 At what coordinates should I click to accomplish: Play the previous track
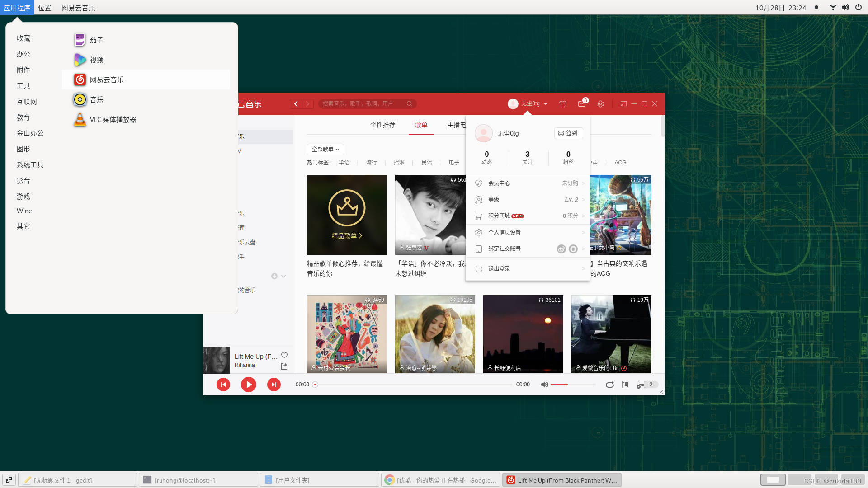223,385
